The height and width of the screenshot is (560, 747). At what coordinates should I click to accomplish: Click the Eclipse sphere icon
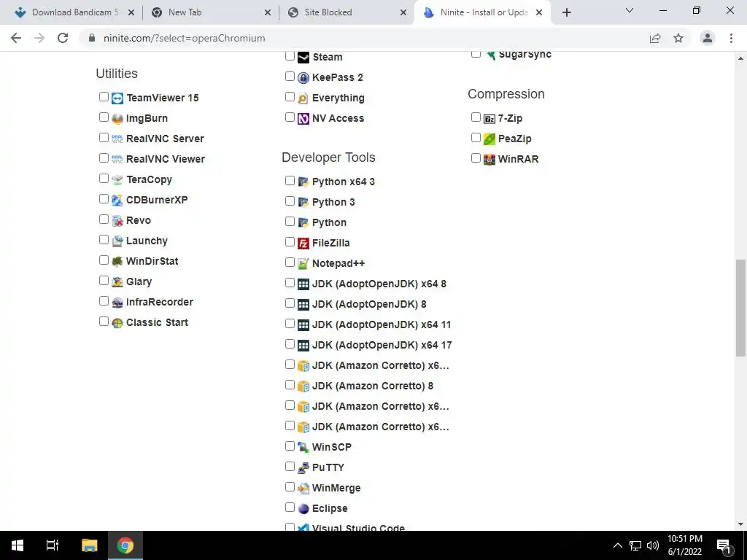[303, 509]
